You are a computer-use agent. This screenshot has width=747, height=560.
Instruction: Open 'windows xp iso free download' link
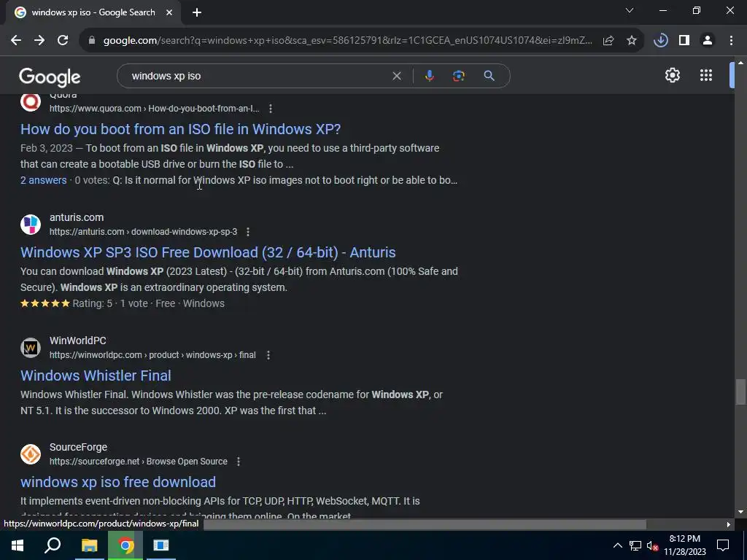(118, 482)
